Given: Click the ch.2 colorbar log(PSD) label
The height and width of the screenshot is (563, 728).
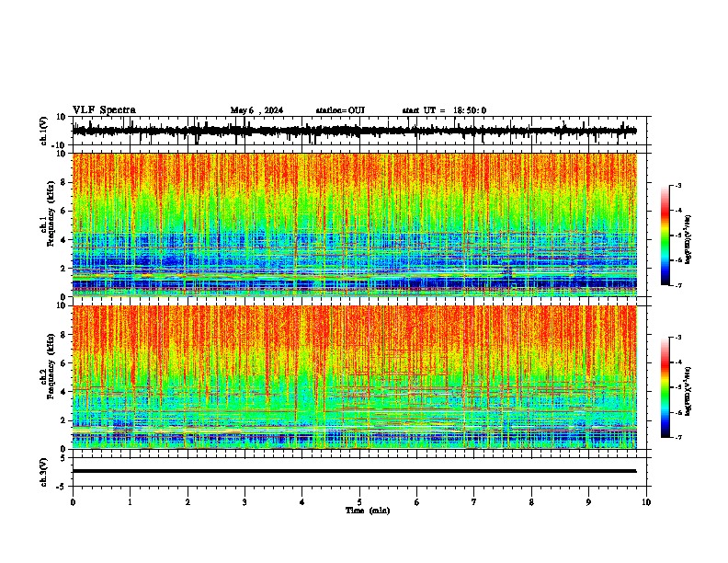Looking at the screenshot, I should [x=688, y=391].
